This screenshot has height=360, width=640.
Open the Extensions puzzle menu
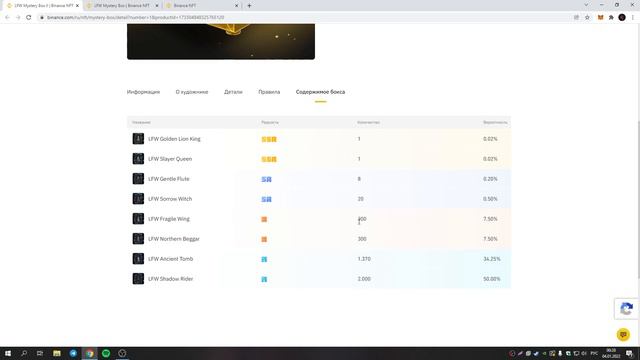pos(611,18)
